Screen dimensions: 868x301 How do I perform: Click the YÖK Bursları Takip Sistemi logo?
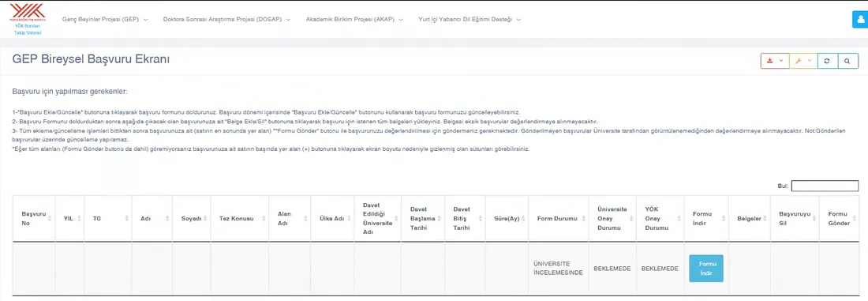(28, 19)
